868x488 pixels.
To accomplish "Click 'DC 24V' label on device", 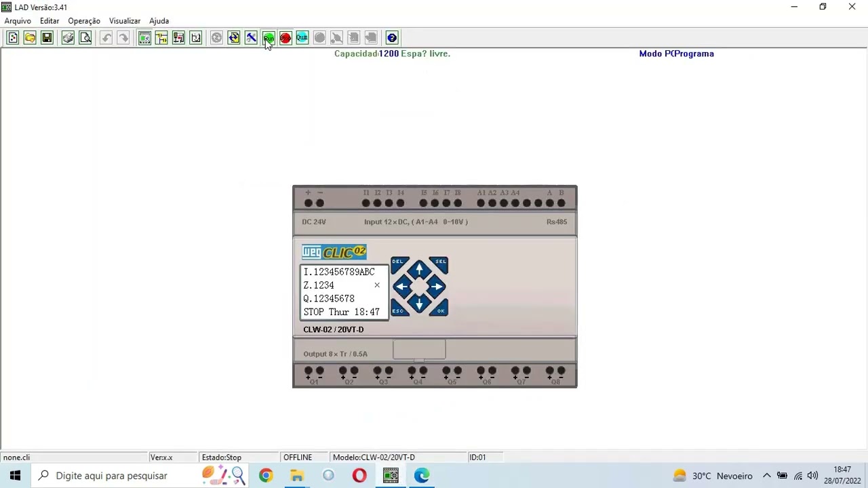I will point(314,222).
